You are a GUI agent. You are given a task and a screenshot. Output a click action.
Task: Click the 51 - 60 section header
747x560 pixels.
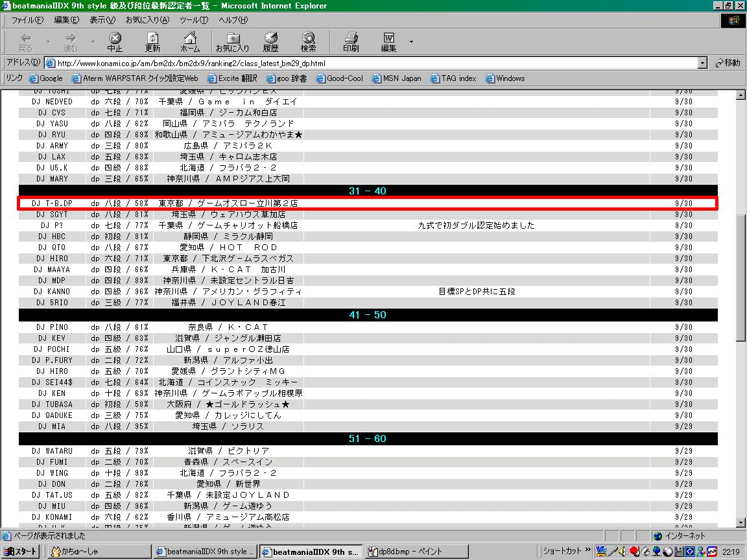tap(368, 439)
